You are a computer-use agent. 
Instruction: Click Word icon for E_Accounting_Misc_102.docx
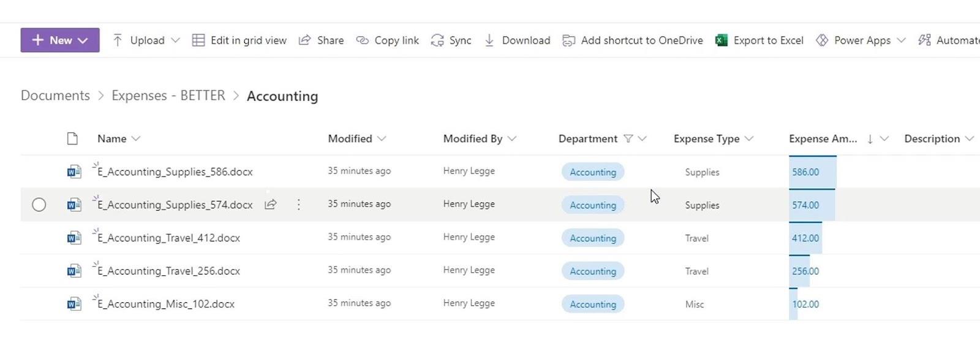74,305
